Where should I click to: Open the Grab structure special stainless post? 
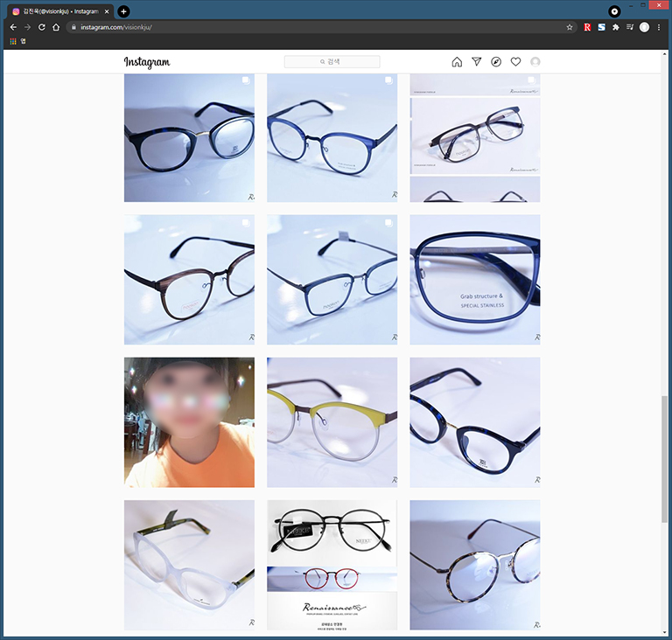(x=475, y=280)
